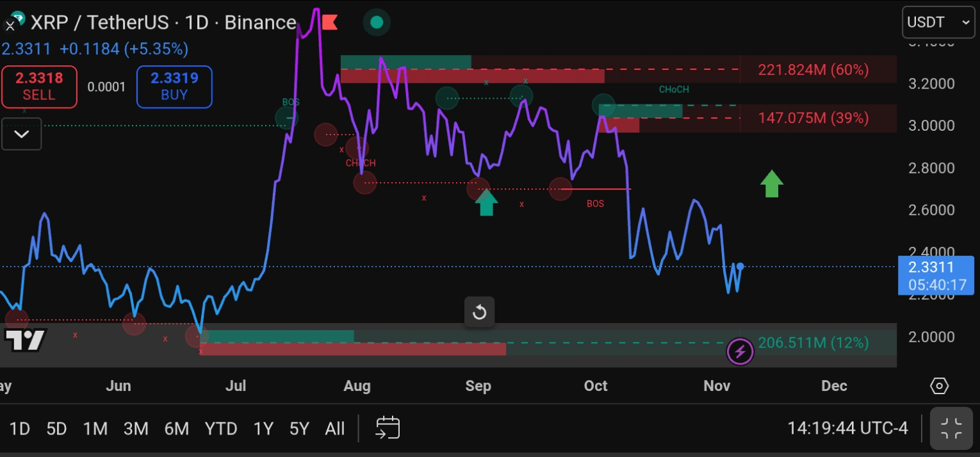Click the red SELL 2.3318 button
Screen dimensions: 980x457
[x=39, y=87]
